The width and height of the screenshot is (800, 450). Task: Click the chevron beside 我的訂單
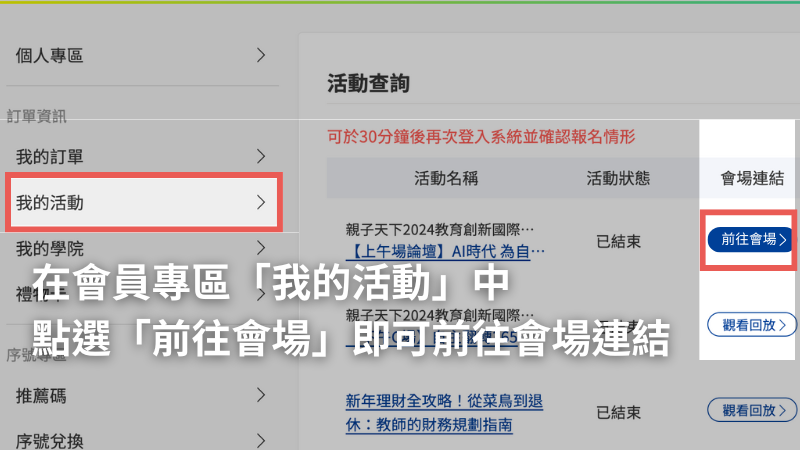tap(261, 156)
